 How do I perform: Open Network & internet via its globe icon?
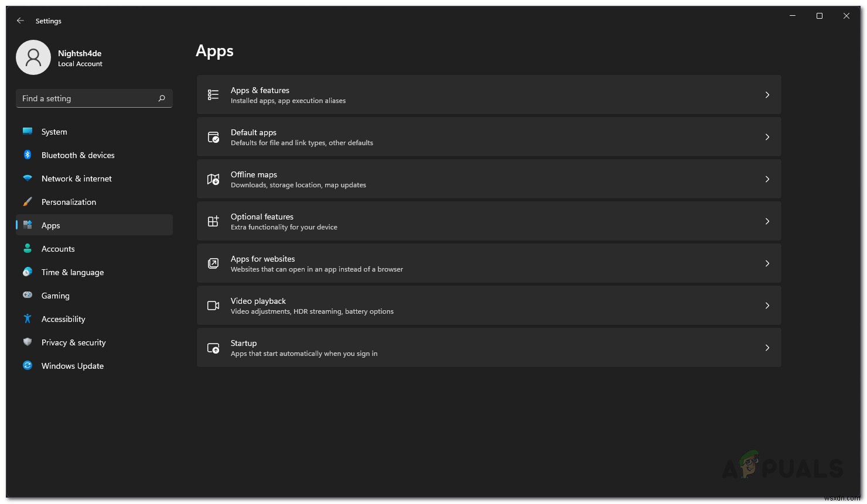[28, 179]
